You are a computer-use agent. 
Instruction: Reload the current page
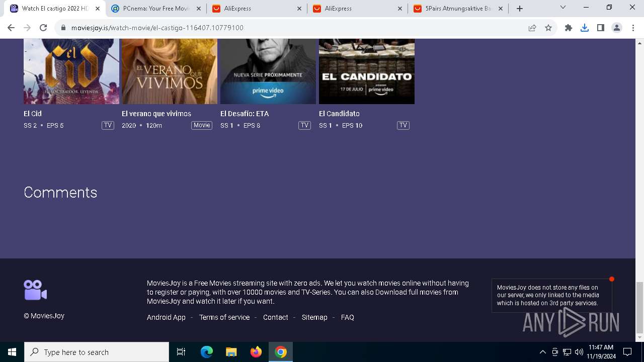coord(43,28)
